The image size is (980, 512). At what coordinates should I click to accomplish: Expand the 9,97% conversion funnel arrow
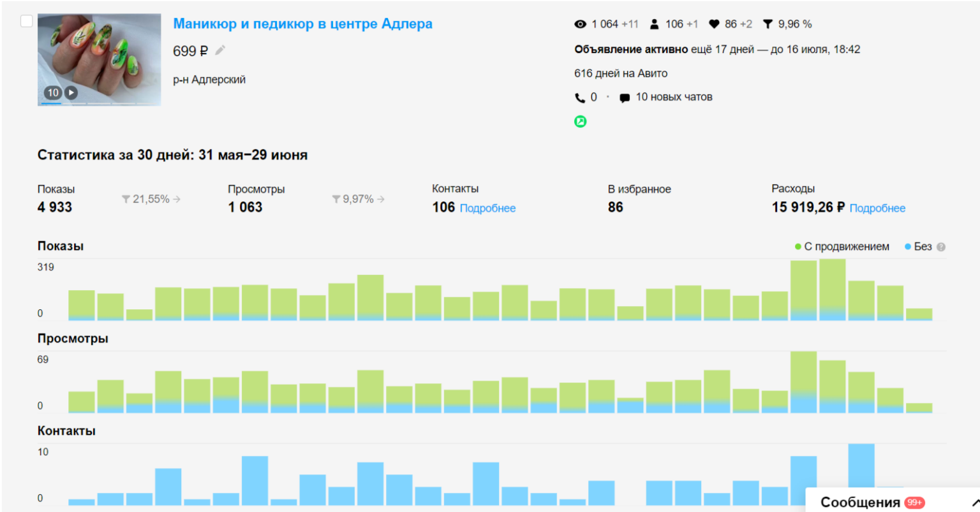(x=381, y=200)
